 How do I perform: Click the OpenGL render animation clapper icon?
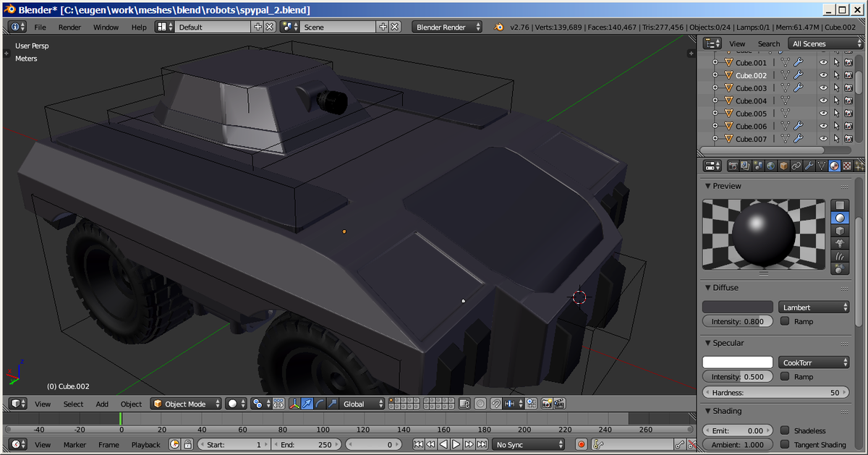coord(559,404)
